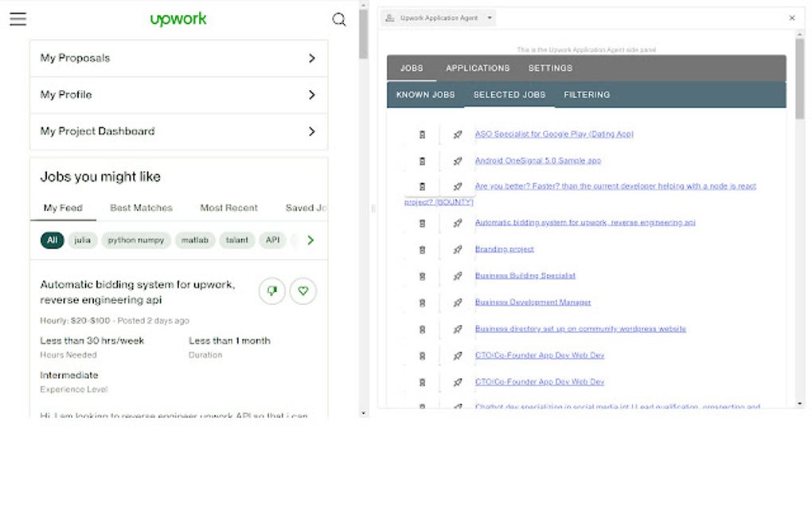Switch to the APPLICATIONS tab

pyautogui.click(x=478, y=68)
